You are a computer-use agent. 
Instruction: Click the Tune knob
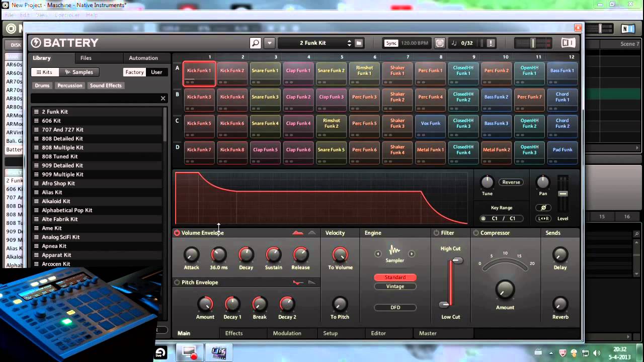pos(487,182)
